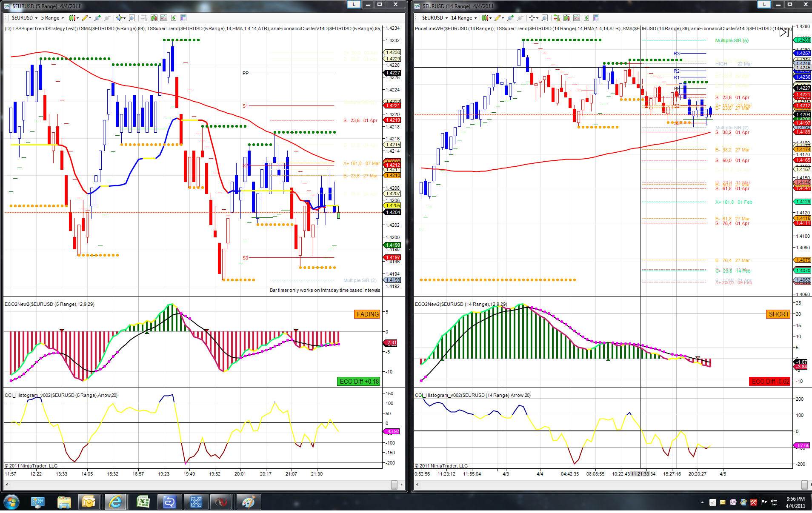This screenshot has width=812, height=513.
Task: Click the horizontal scrollbar thumb of 14 Range chart
Action: click(x=804, y=485)
